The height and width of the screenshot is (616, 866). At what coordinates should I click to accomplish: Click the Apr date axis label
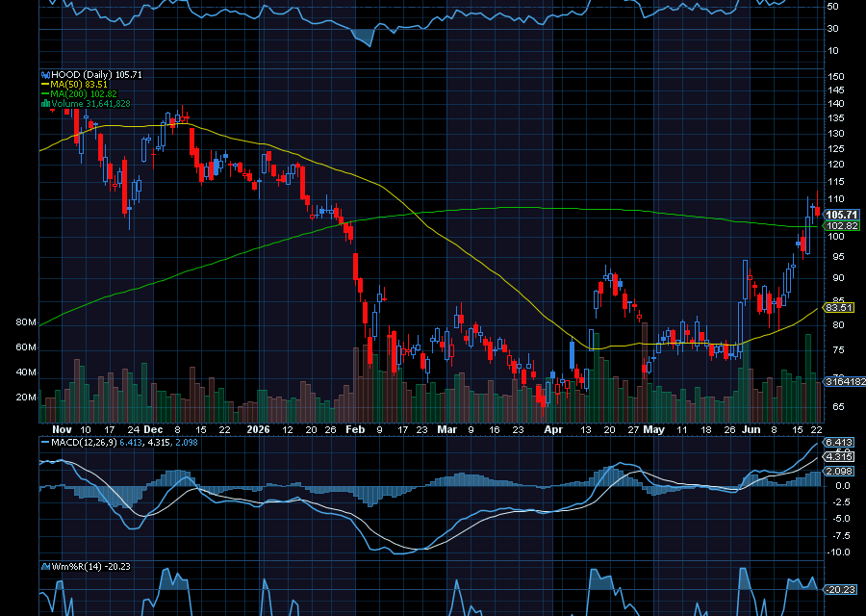coord(553,430)
